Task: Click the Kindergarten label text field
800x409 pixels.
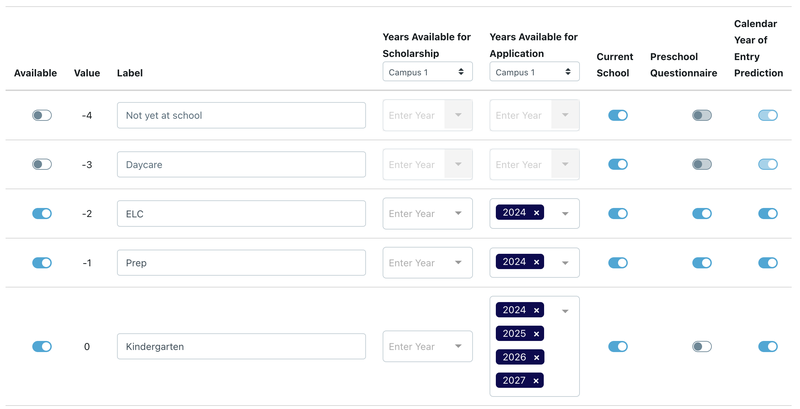Action: 241,347
